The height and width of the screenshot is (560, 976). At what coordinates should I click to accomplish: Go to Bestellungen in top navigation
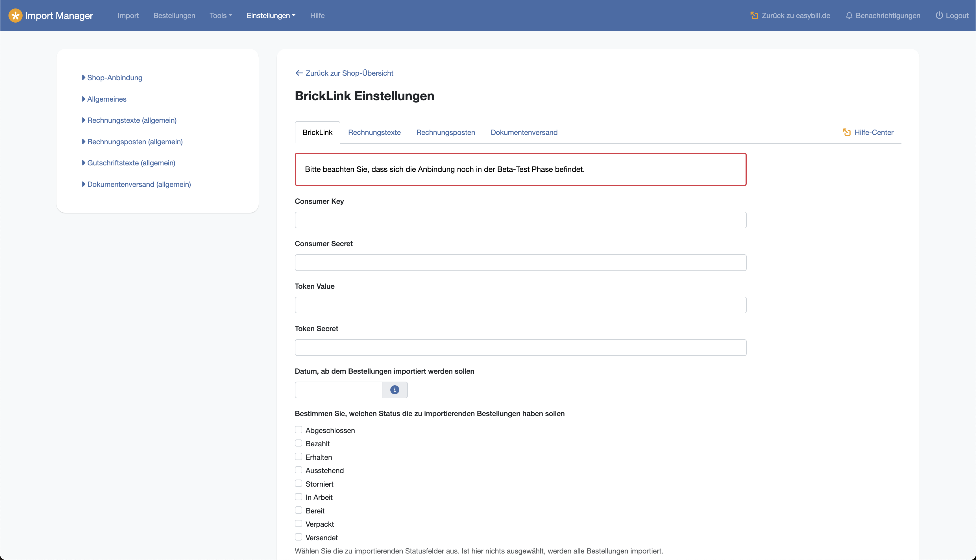click(x=174, y=16)
